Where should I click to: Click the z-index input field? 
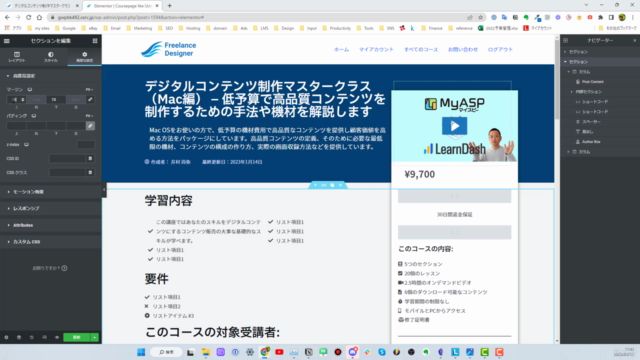click(86, 144)
